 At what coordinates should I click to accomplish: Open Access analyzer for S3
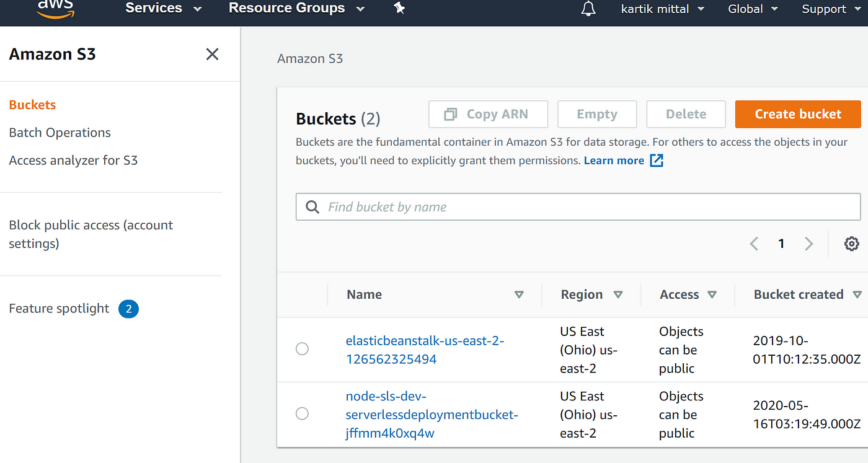pos(73,161)
